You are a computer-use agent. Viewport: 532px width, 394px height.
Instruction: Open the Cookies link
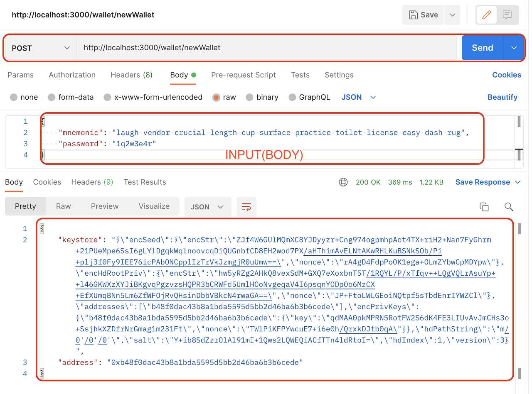coord(507,75)
